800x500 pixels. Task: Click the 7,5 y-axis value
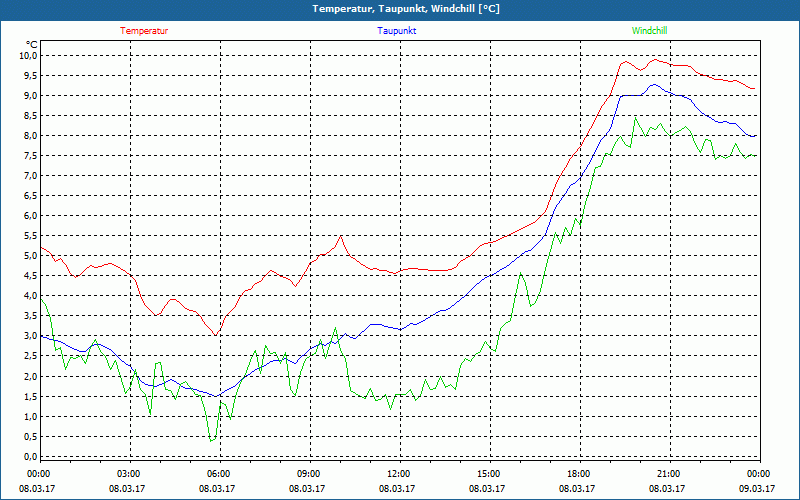pyautogui.click(x=31, y=156)
